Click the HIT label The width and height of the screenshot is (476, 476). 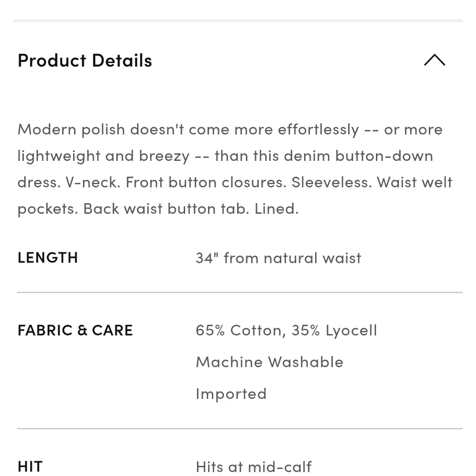point(30,466)
